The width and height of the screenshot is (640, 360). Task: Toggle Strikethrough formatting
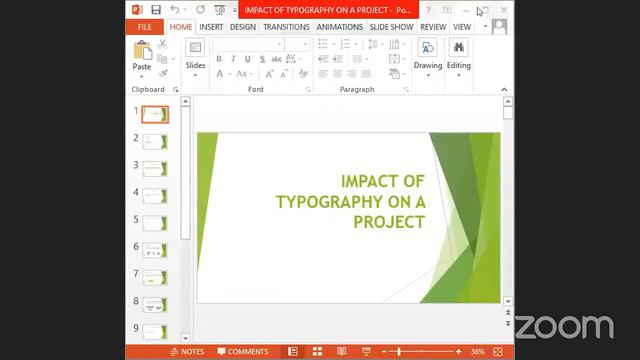point(276,59)
